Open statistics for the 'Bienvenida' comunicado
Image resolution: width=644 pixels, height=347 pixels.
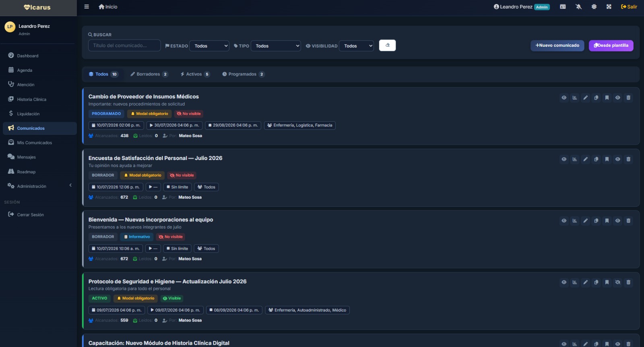tap(575, 220)
